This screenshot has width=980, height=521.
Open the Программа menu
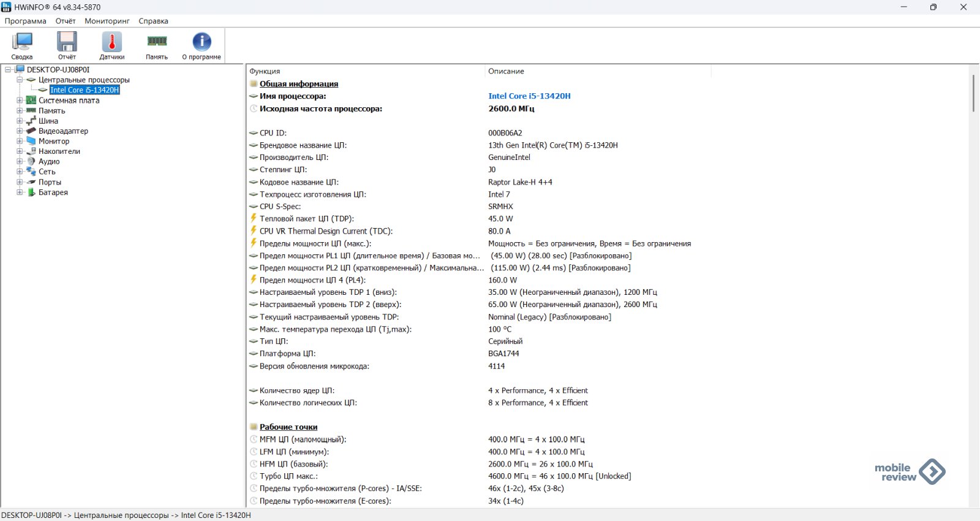tap(26, 21)
